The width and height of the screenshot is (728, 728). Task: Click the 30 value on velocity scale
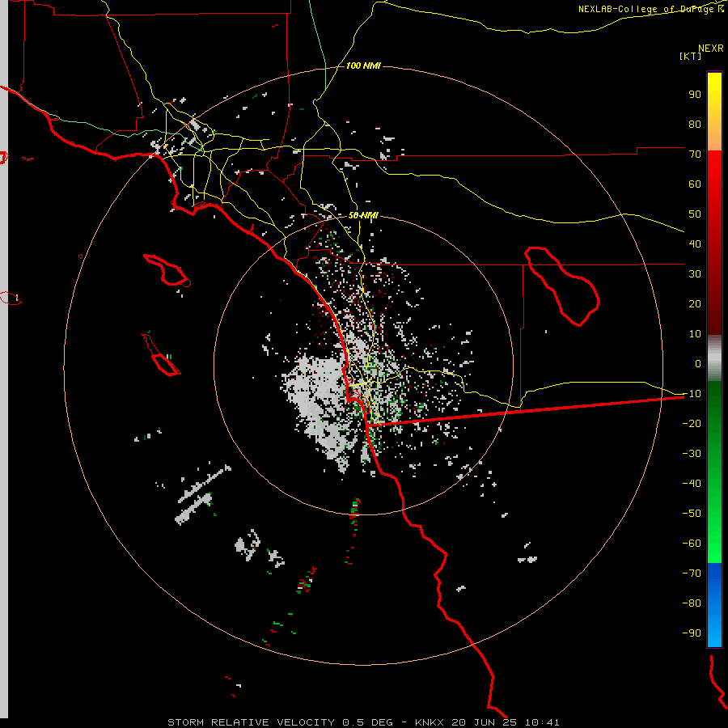(x=695, y=274)
